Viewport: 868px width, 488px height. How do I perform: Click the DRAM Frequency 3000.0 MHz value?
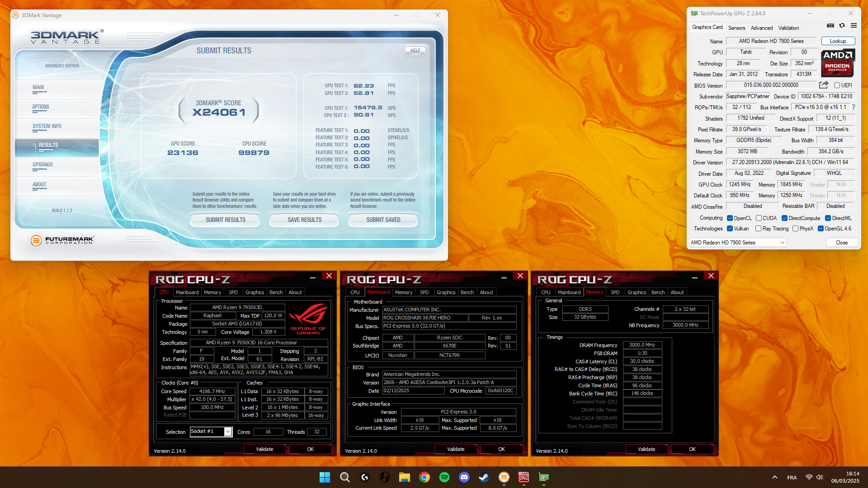click(642, 345)
